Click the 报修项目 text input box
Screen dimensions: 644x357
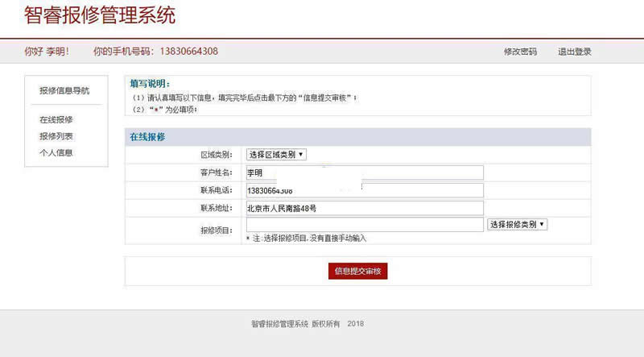coord(364,225)
